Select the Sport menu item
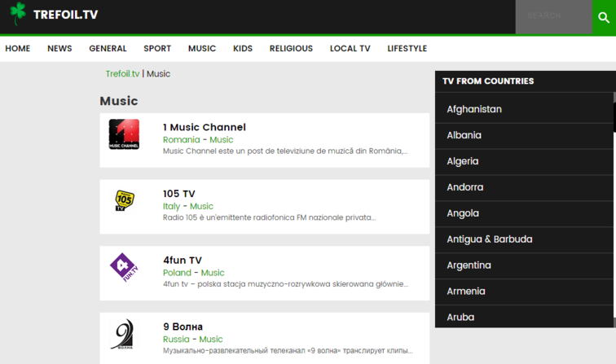This screenshot has width=616, height=364. click(x=157, y=49)
